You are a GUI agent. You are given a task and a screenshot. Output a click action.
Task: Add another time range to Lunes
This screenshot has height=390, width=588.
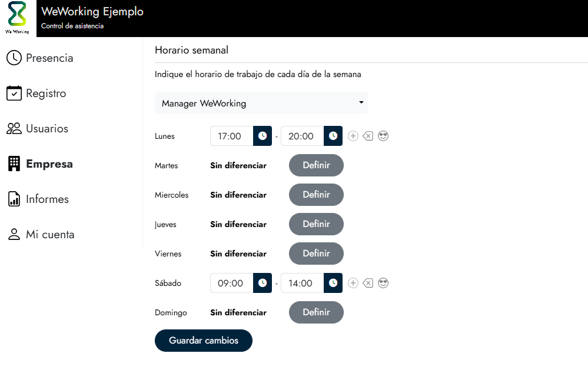click(x=353, y=136)
